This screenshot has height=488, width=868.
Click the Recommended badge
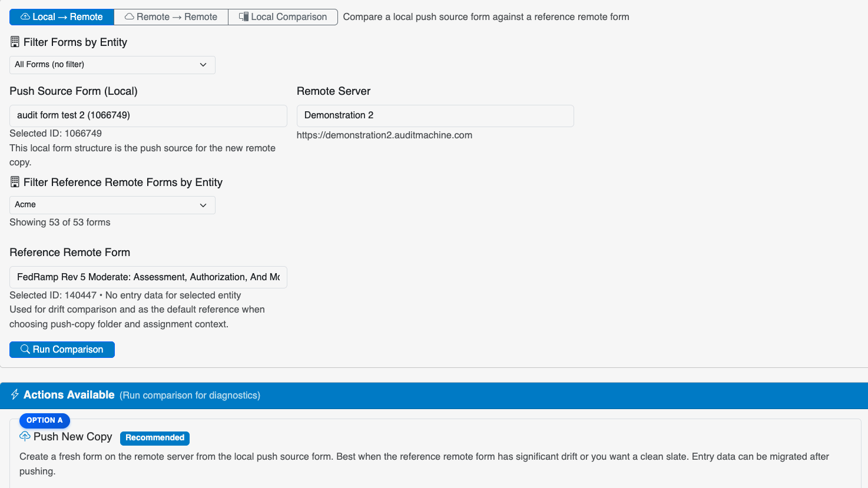tap(155, 437)
